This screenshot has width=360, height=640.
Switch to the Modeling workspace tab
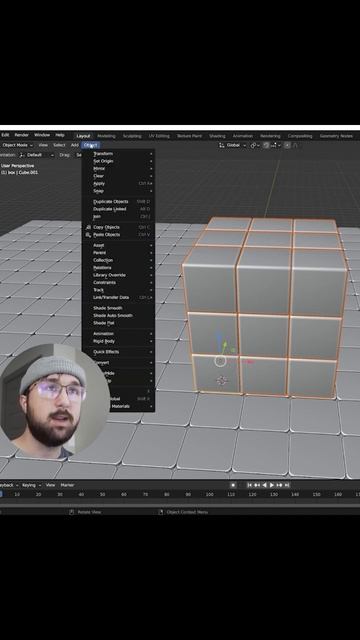(106, 136)
